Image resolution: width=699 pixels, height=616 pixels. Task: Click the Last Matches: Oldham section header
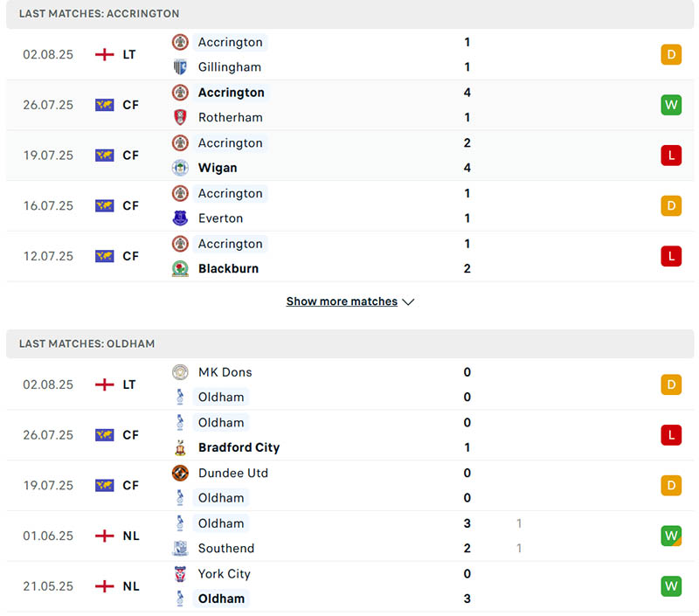(x=87, y=344)
